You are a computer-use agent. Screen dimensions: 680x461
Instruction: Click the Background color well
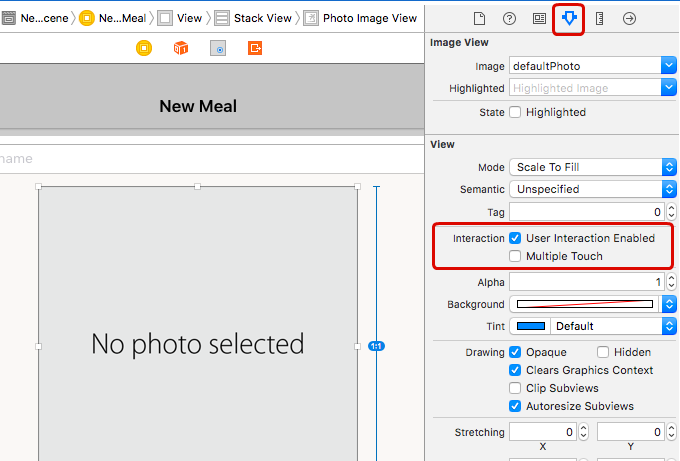[585, 304]
